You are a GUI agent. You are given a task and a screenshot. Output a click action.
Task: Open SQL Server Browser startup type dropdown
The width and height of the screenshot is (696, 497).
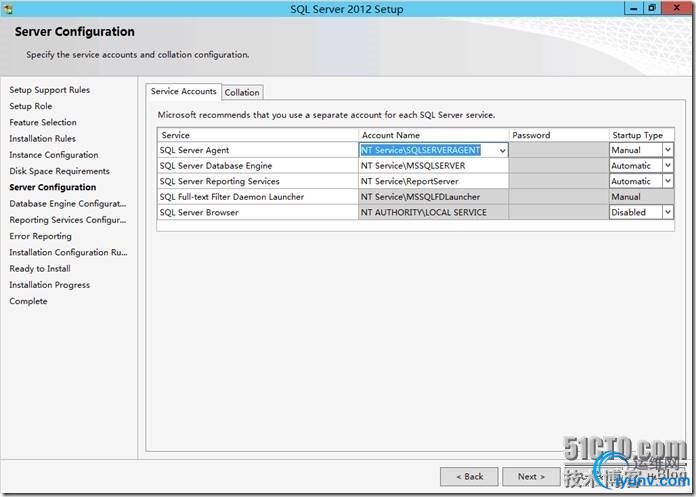pos(668,212)
